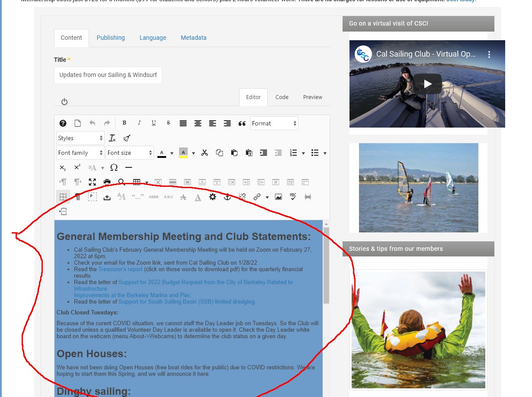The image size is (532, 397).
Task: Redo the last edit
Action: coord(107,123)
